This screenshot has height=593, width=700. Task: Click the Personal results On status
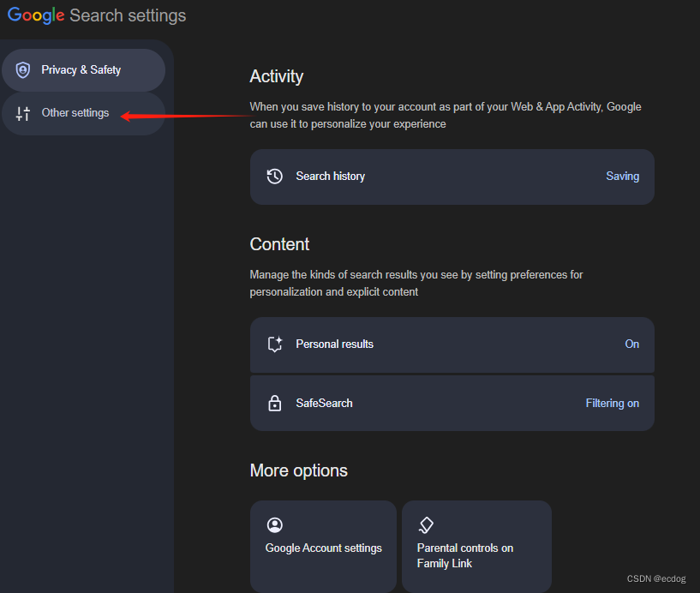pos(631,344)
